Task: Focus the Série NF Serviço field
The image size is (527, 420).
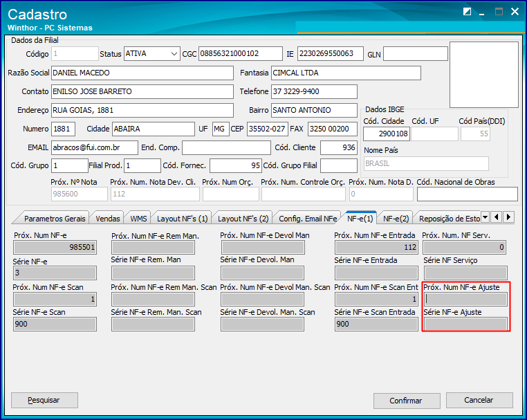Action: click(x=465, y=273)
